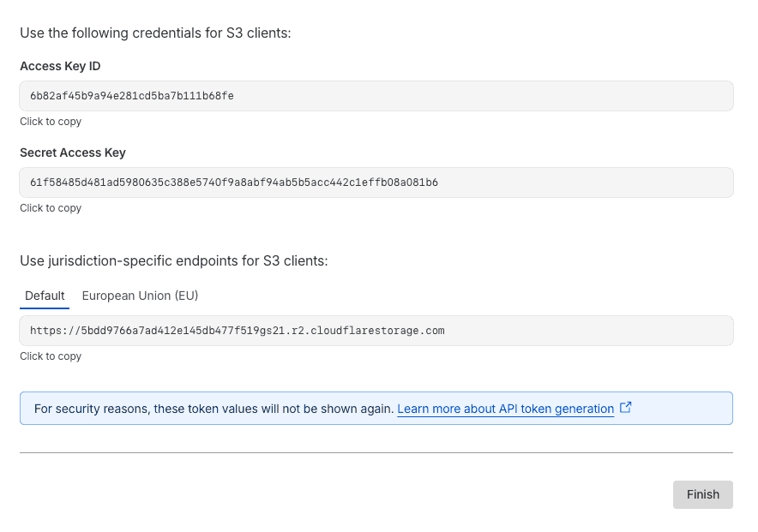Click the "For security reasons" notice text
The image size is (758, 532).
pos(214,409)
